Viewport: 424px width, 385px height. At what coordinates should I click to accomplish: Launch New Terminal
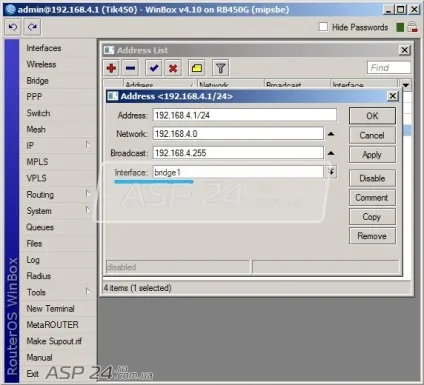(x=50, y=309)
